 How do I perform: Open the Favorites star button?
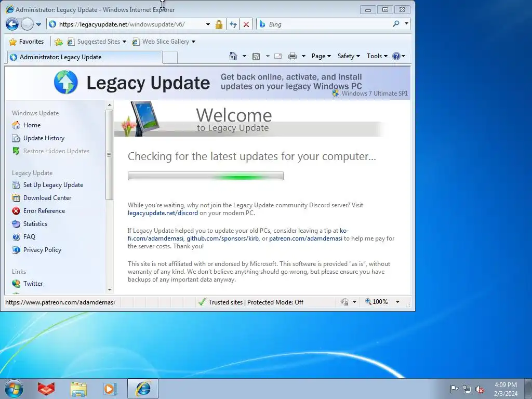point(26,42)
